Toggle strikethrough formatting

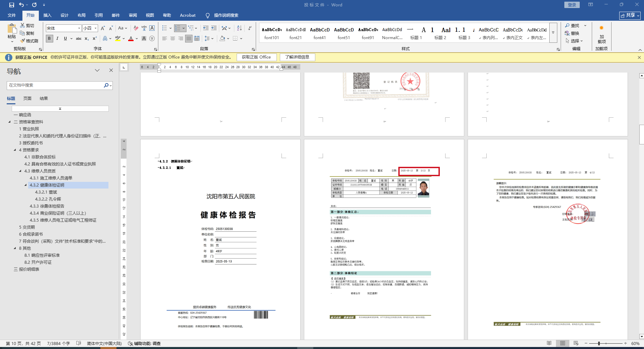79,38
